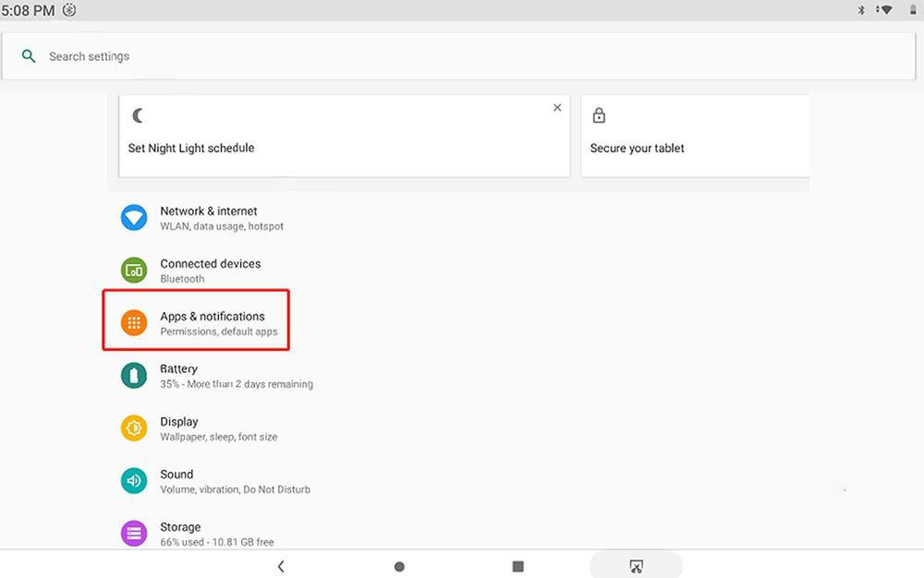The image size is (924, 578).
Task: Click the Connected devices green icon
Action: 134,271
